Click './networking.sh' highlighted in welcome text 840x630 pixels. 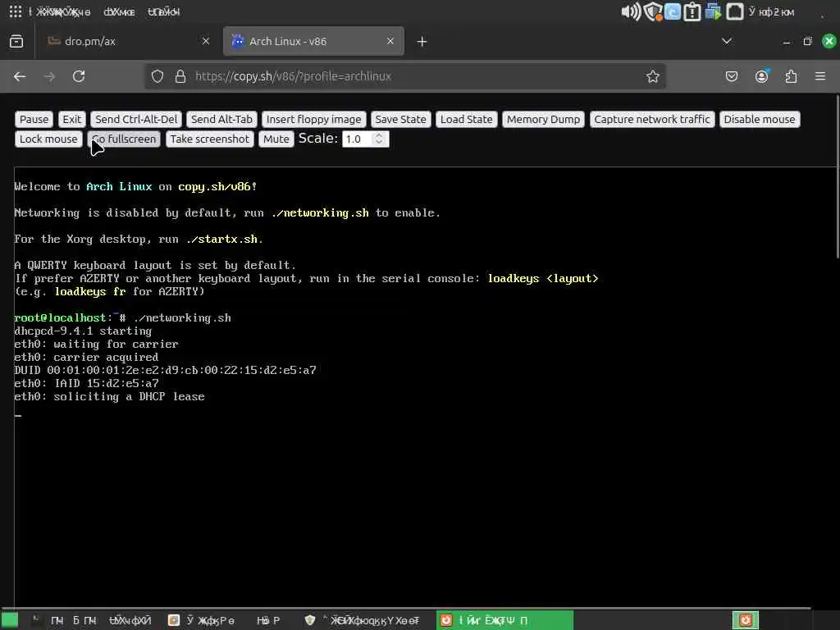pos(321,212)
